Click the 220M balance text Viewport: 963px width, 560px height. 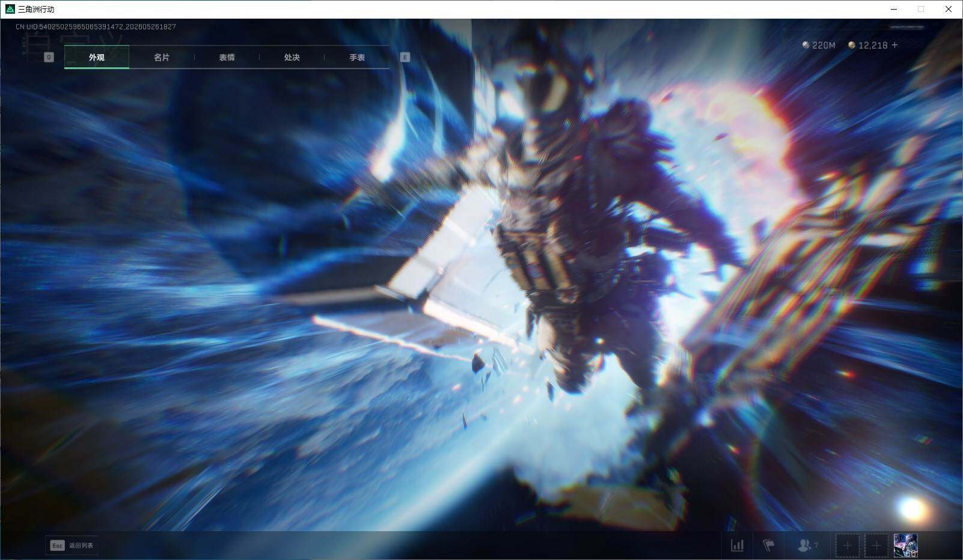(x=824, y=45)
